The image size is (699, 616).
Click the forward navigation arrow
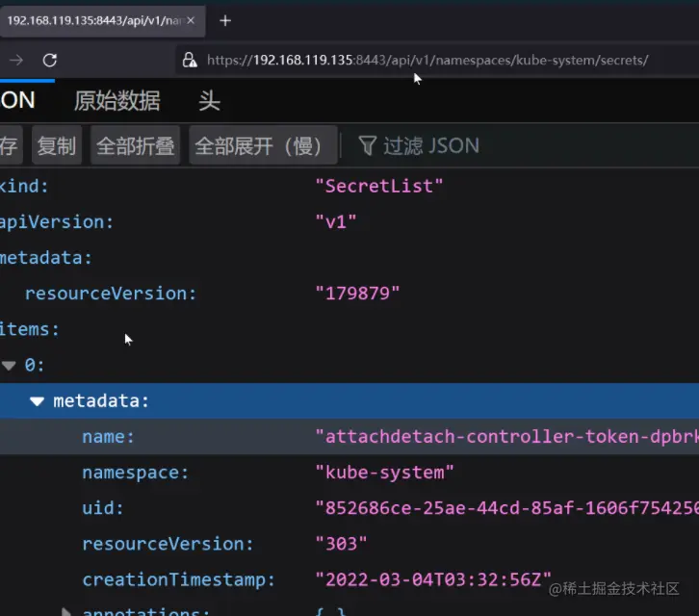[x=16, y=60]
